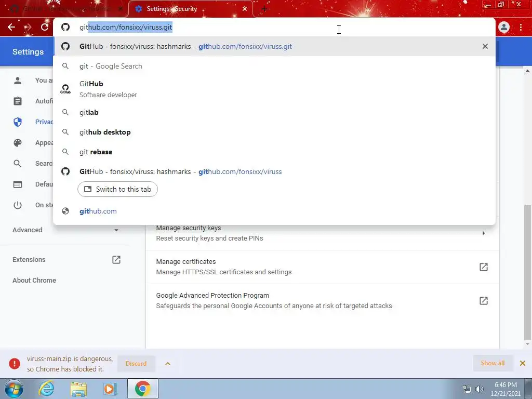Select the github.com/fonsixx/viruss open-tab suggestion
The width and height of the screenshot is (532, 399).
click(x=274, y=171)
